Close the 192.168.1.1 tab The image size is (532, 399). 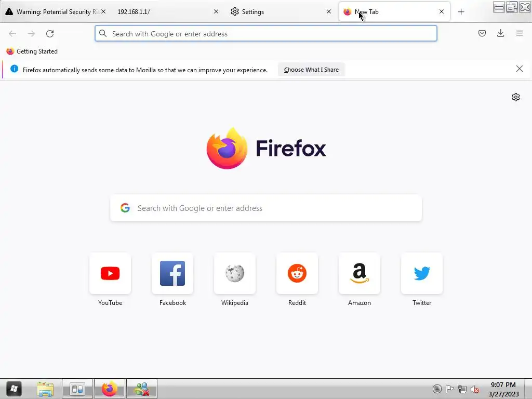click(x=216, y=11)
